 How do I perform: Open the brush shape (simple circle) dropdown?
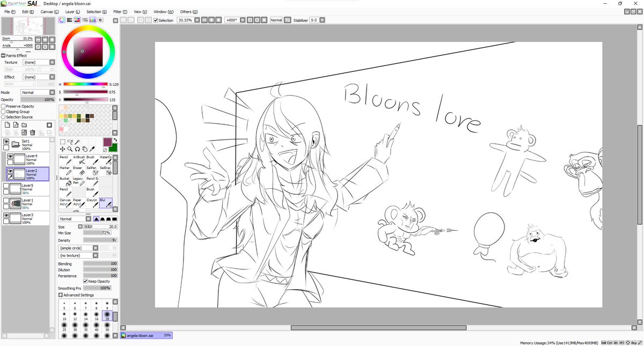(78, 248)
